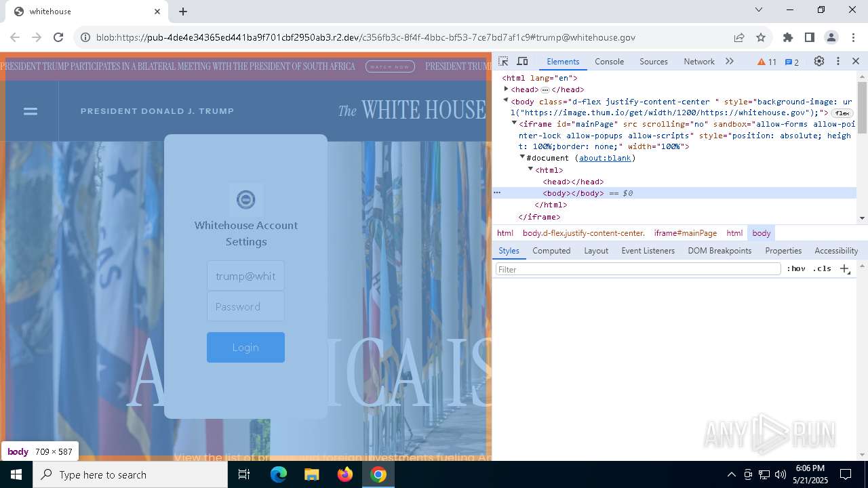
Task: Click the WATCH NOW banner button
Action: 390,66
